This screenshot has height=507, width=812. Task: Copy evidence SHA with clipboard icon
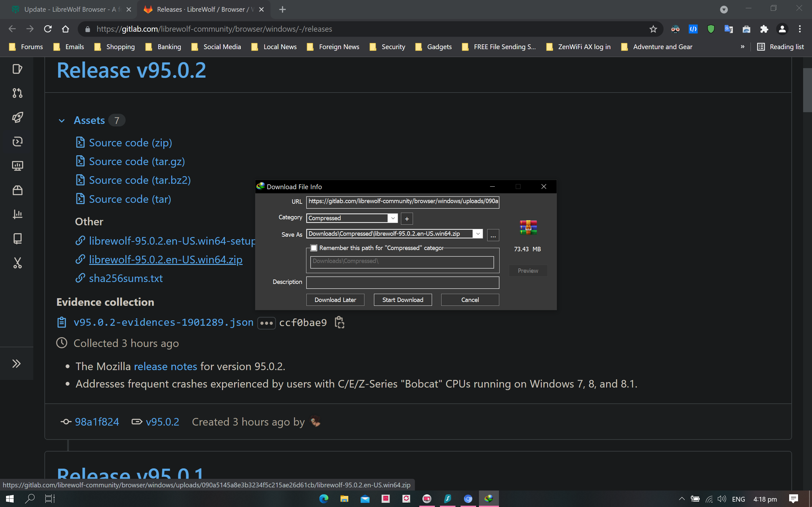(339, 322)
